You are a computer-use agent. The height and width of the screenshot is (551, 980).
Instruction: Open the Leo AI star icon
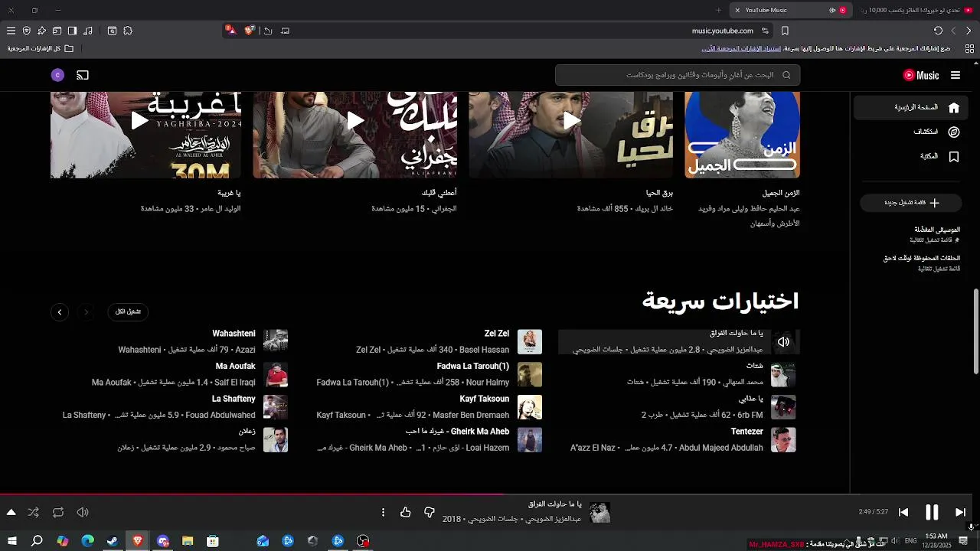[41, 31]
